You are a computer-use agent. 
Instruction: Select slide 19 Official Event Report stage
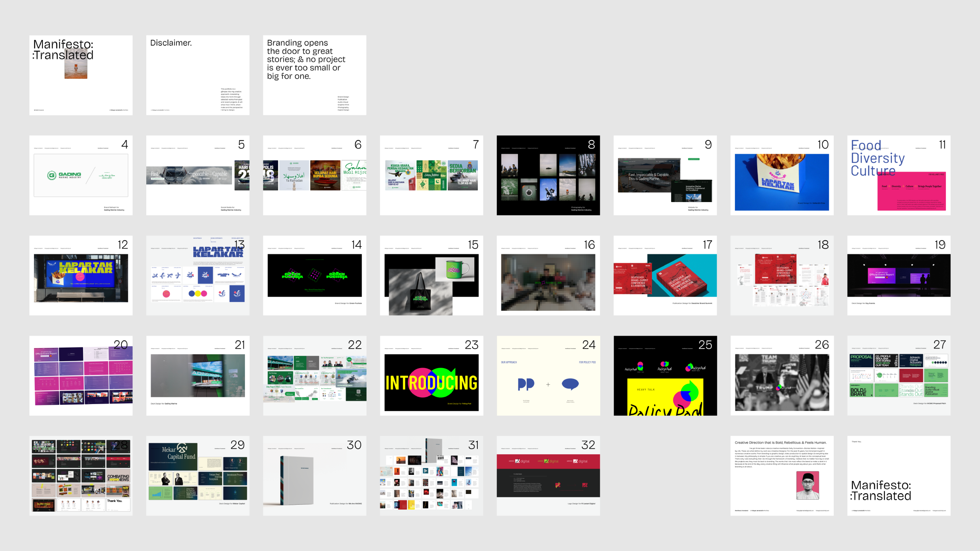point(898,275)
